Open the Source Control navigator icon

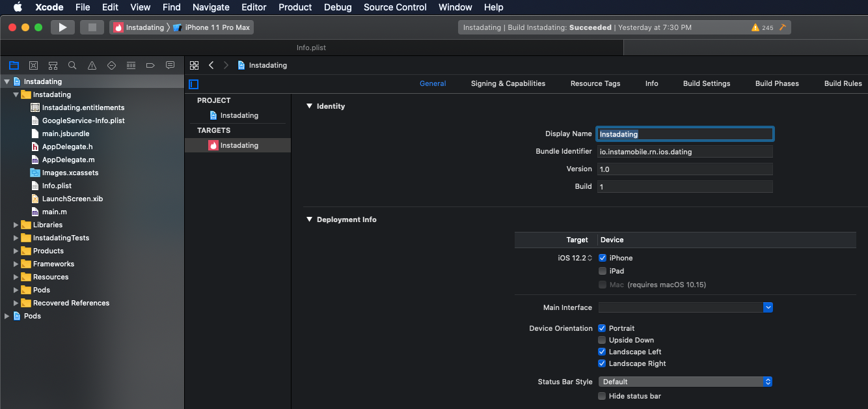33,66
